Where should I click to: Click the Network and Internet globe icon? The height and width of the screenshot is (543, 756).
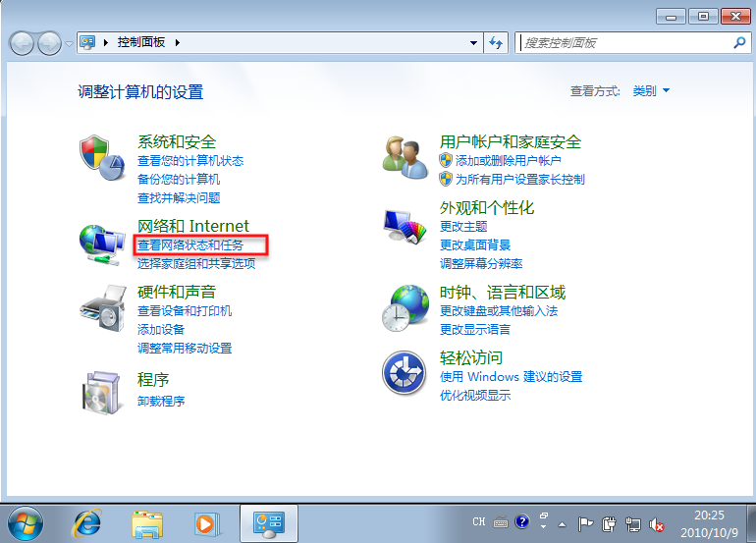point(100,243)
